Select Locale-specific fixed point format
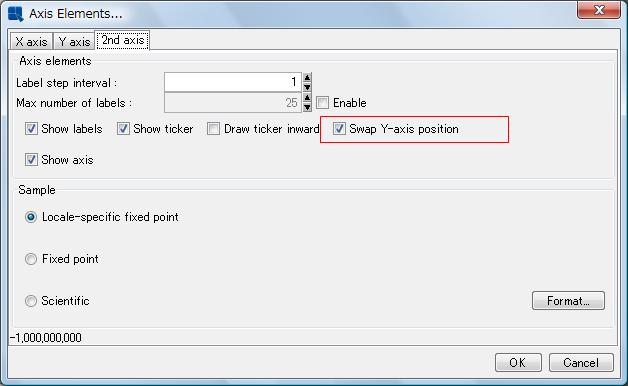Screen dimensions: 628x386 tap(31, 217)
